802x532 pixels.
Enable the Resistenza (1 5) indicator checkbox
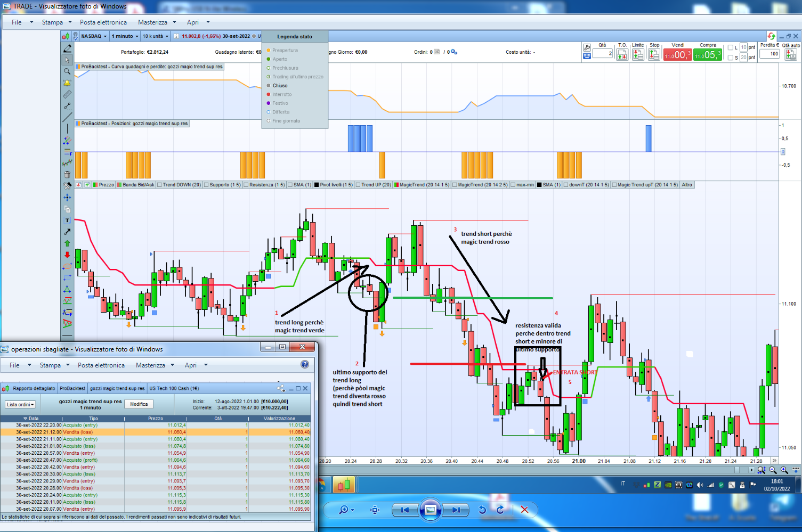[x=246, y=185]
